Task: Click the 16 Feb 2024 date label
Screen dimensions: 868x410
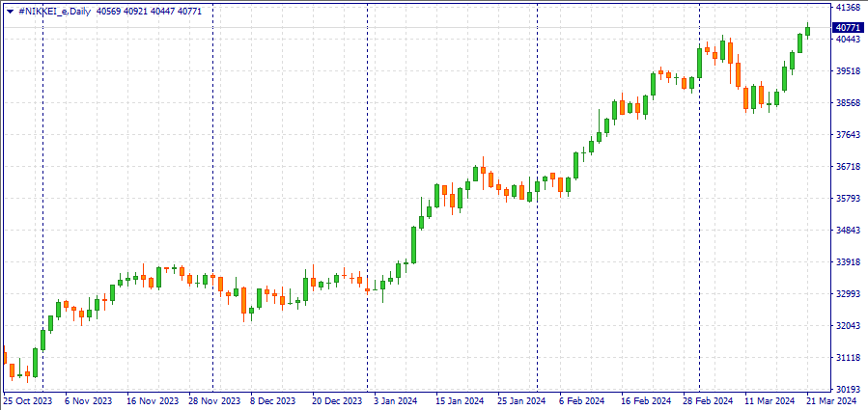Action: pyautogui.click(x=646, y=400)
